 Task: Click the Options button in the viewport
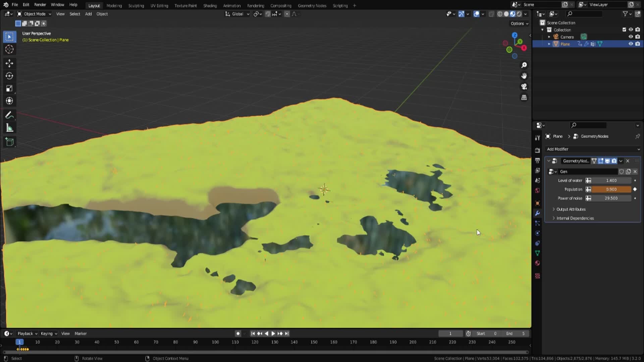pyautogui.click(x=519, y=23)
